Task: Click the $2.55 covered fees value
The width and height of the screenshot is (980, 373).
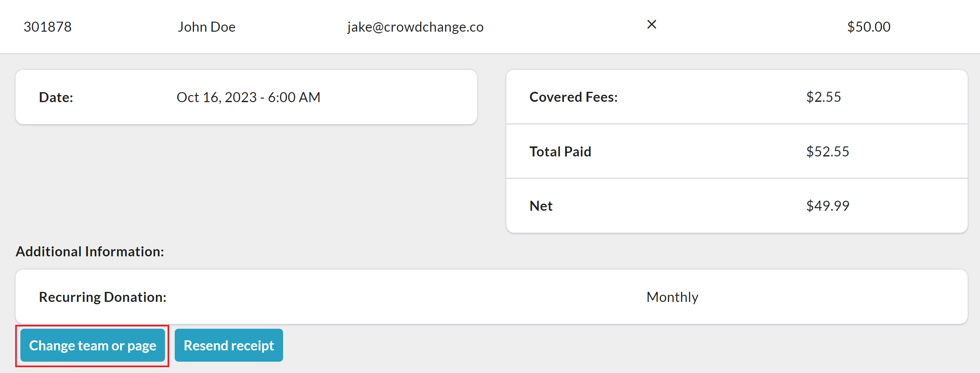Action: [x=823, y=97]
